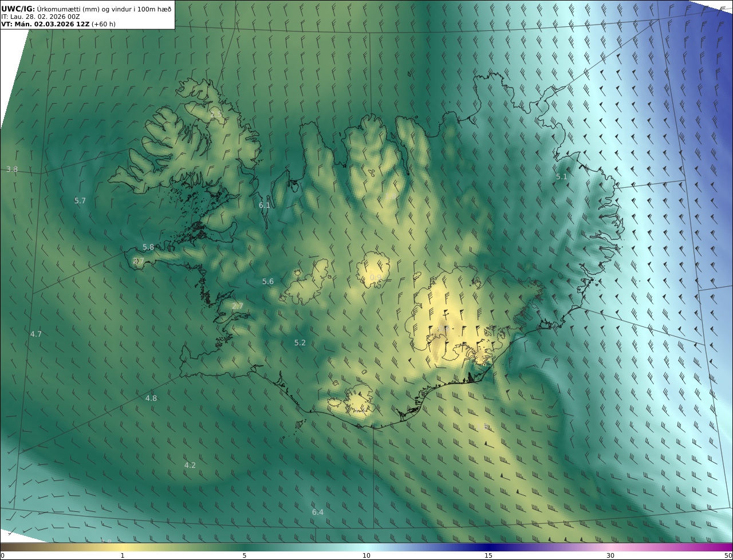This screenshot has height=560, width=733.
Task: Click the '1' tick on the color scale
Action: [123, 556]
